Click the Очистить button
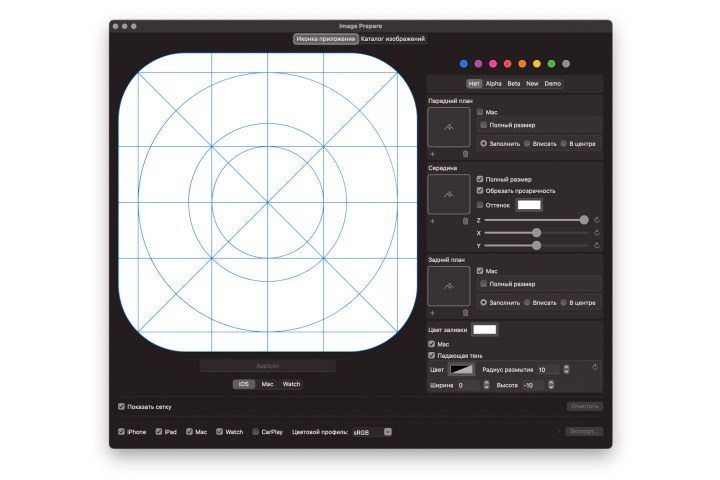The image size is (720, 480). pos(585,407)
